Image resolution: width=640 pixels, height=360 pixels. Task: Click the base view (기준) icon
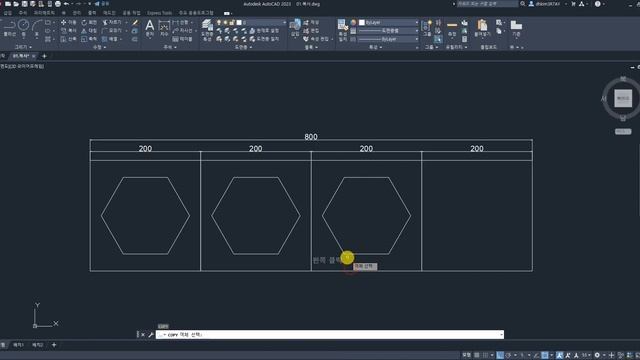coord(516,28)
